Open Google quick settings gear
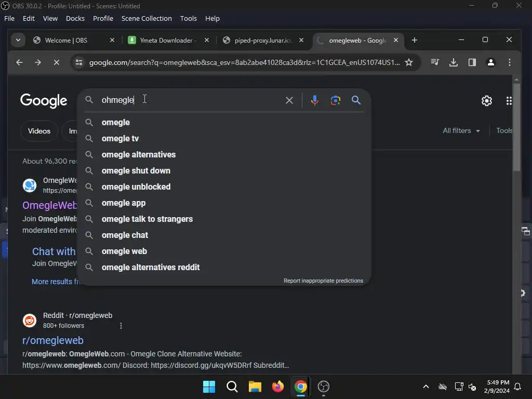Screen dimensions: 532x399 pos(486,101)
